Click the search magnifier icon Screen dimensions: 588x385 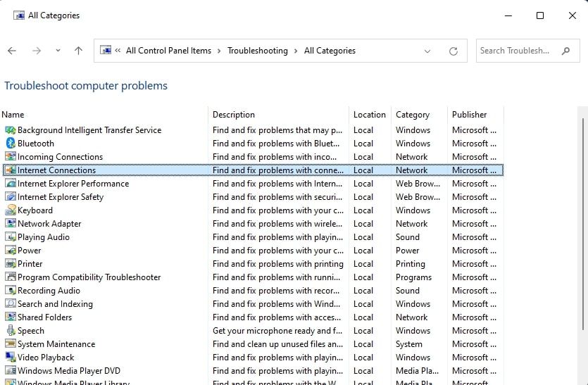click(x=565, y=51)
